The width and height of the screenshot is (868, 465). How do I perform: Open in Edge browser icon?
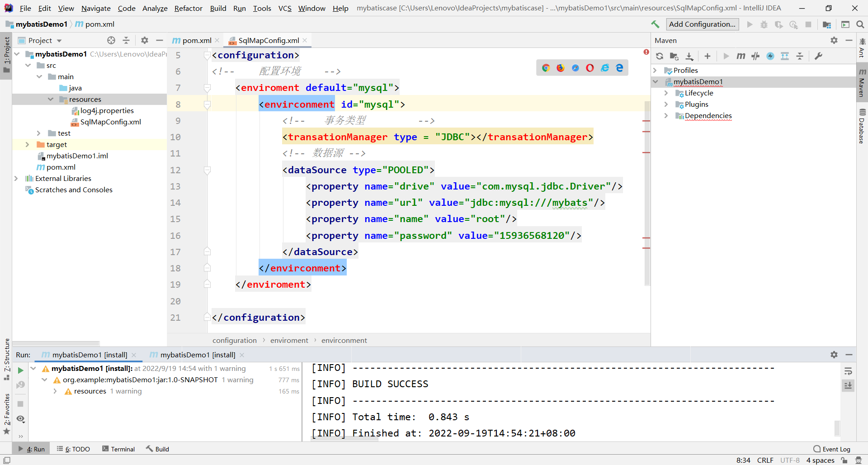coord(619,68)
